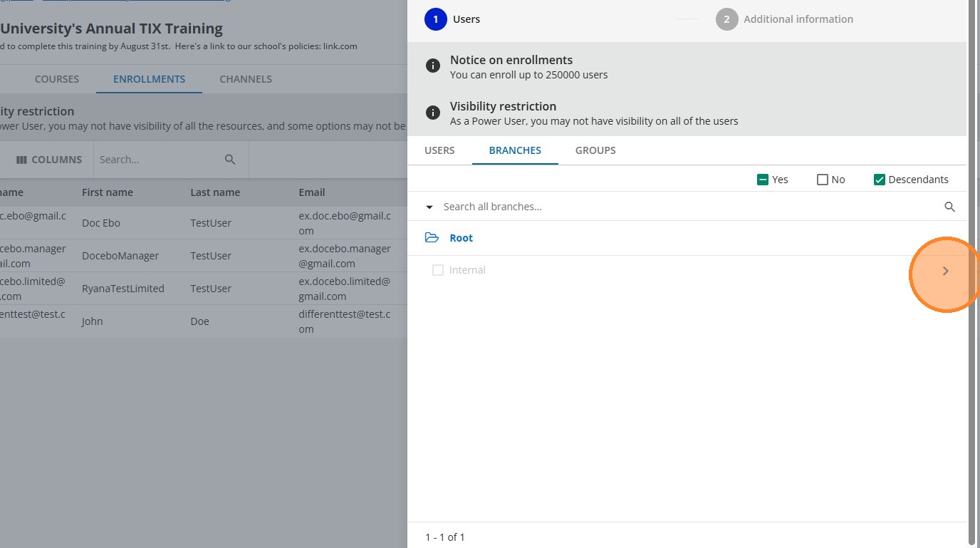Click the Doe last name cell
Viewport: 980px width, 548px height.
[200, 321]
